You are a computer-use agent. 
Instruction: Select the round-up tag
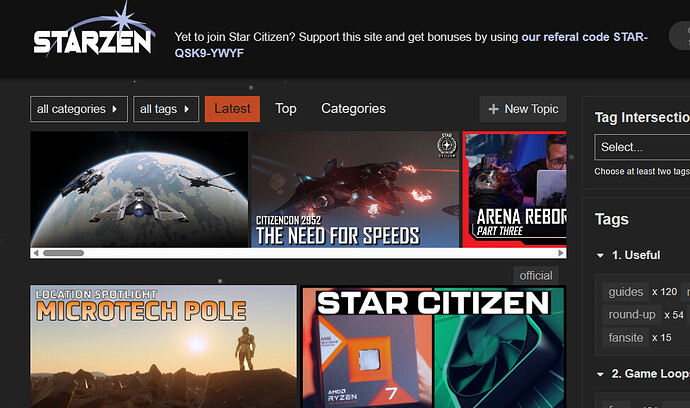(x=632, y=315)
